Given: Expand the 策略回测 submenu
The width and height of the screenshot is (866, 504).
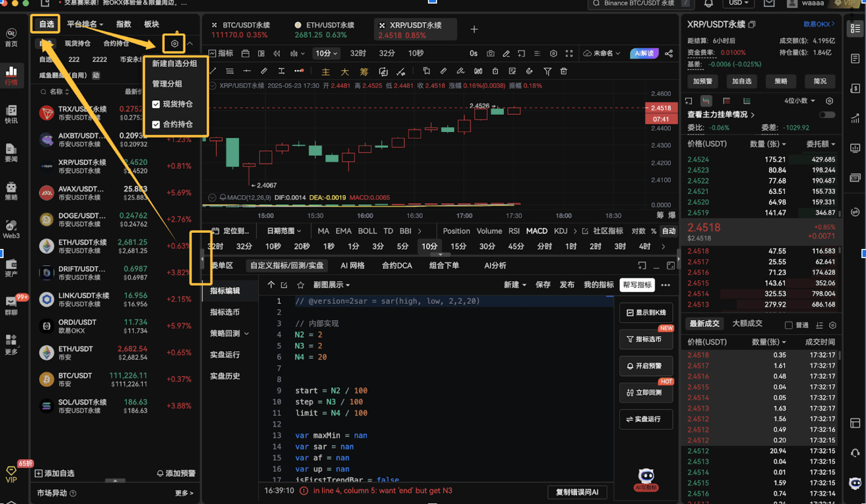Looking at the screenshot, I should (229, 333).
